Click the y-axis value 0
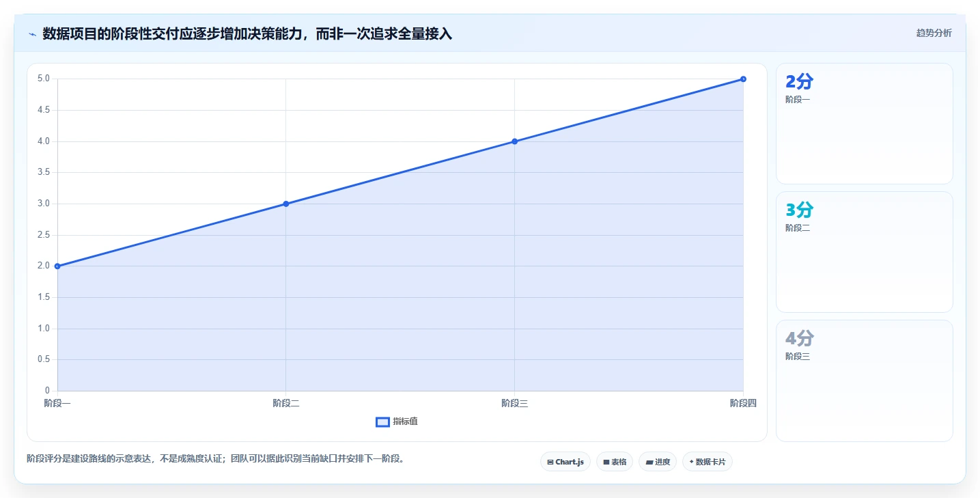 click(x=48, y=391)
